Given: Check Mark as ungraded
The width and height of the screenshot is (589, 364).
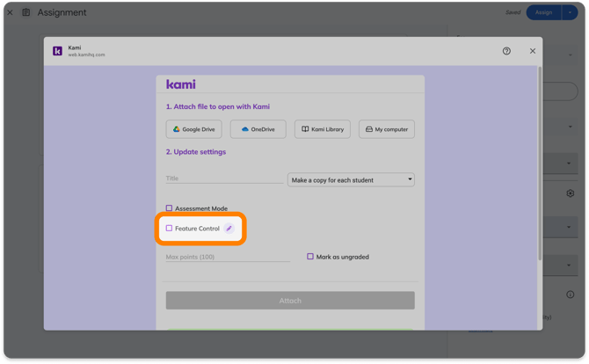Looking at the screenshot, I should 310,257.
